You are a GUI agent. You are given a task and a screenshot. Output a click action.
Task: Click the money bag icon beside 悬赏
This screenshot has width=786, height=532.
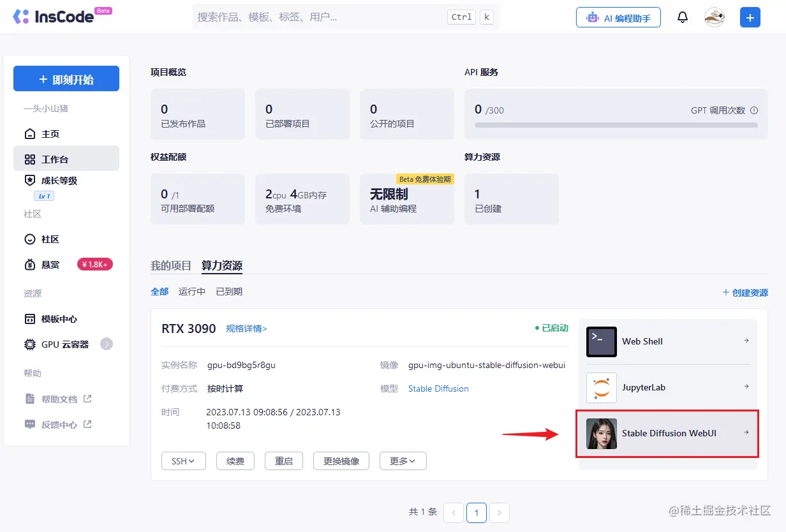coord(29,265)
